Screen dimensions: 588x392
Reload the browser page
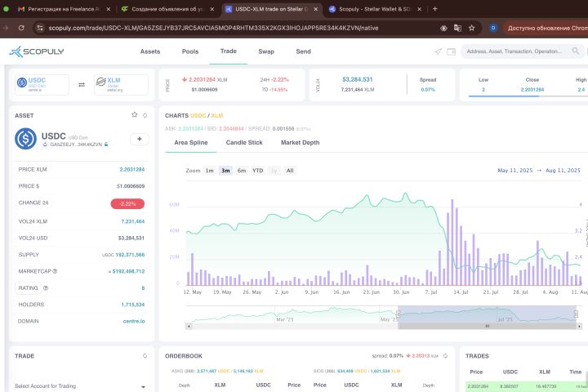[x=21, y=28]
